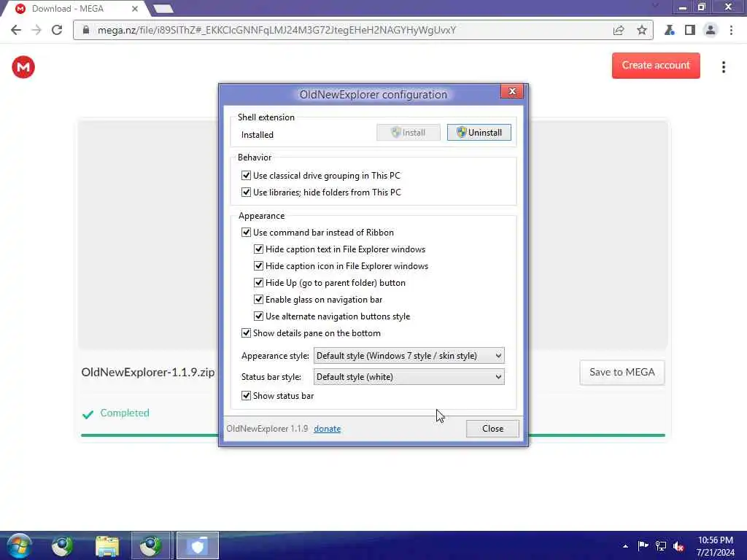Open a new browser tab
747x560 pixels.
point(163,9)
